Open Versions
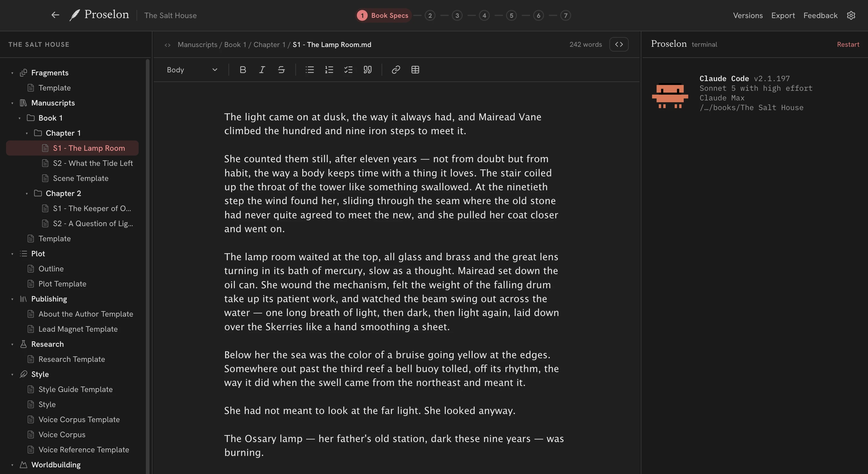 click(x=748, y=15)
